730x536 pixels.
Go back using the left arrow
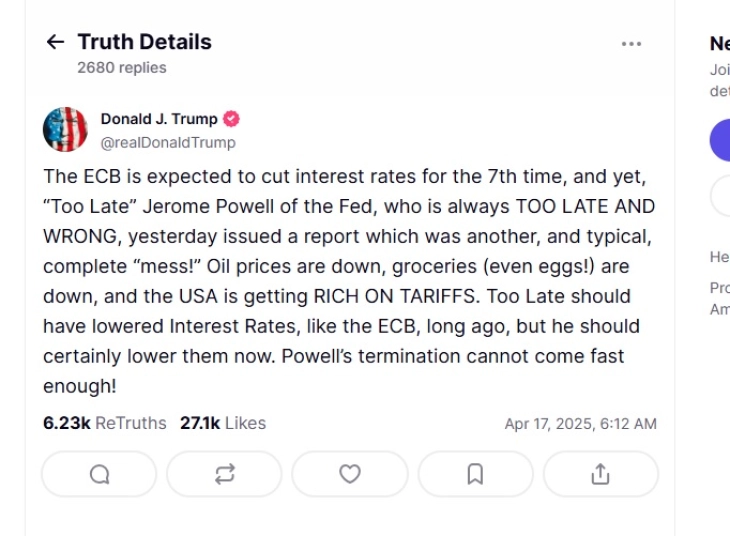(55, 42)
